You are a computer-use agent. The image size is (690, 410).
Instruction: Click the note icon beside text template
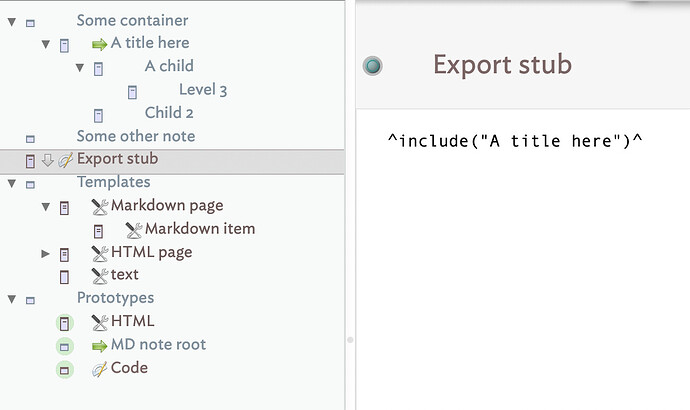[x=64, y=277]
